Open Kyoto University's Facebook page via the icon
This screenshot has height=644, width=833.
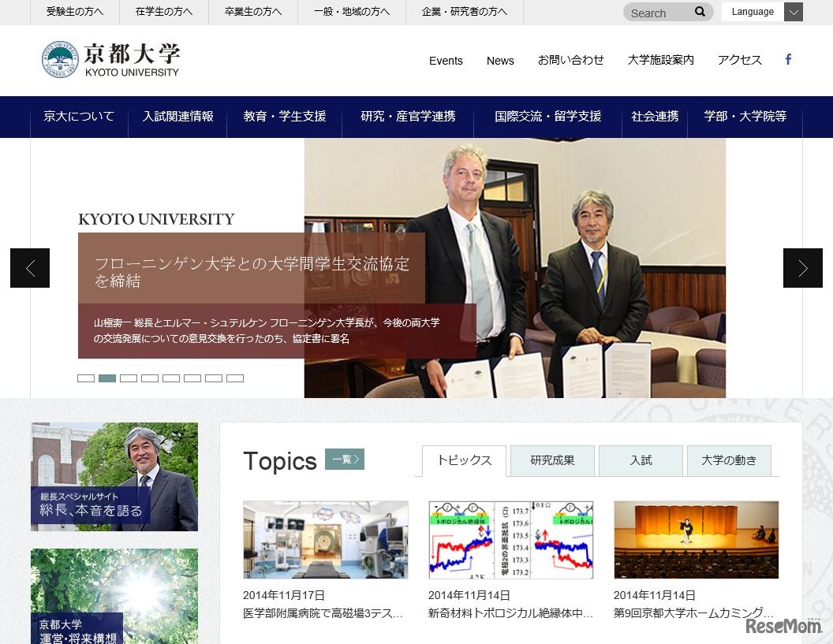click(x=787, y=58)
